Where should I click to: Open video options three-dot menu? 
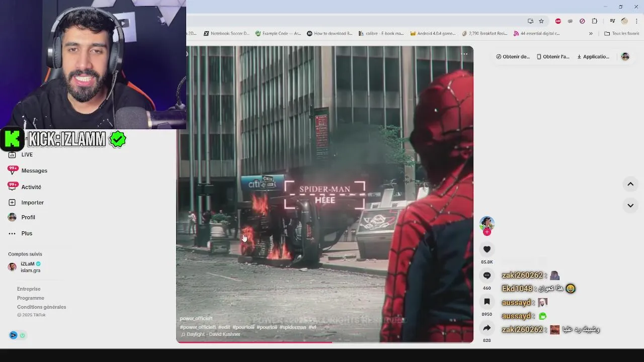(464, 54)
